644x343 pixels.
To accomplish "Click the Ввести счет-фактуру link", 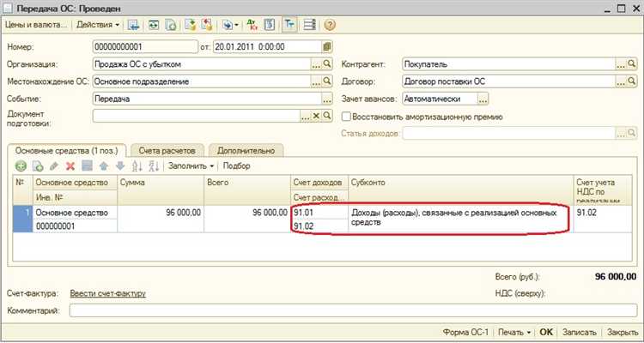I will point(107,293).
